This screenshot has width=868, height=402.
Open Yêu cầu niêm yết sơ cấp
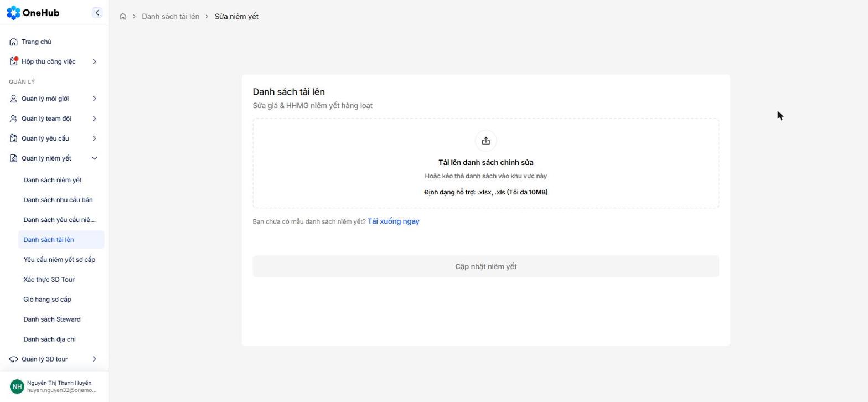(x=61, y=260)
